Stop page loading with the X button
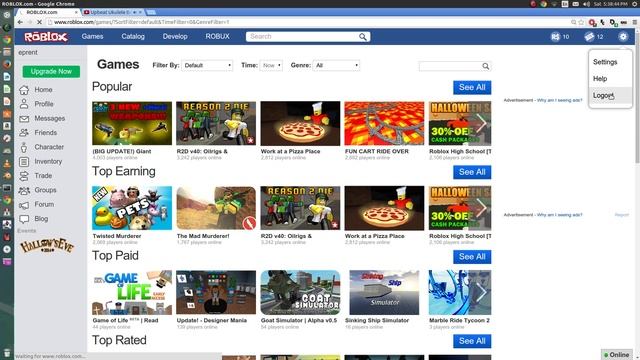 tap(39, 22)
